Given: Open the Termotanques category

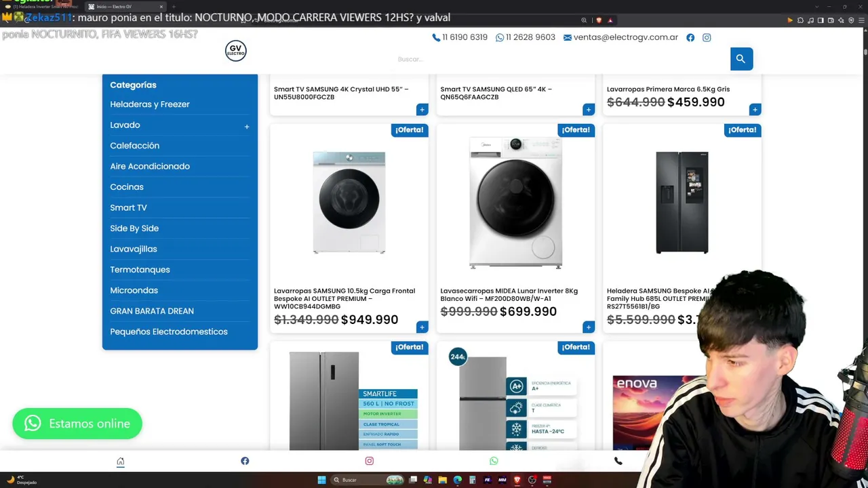Looking at the screenshot, I should click(x=140, y=270).
